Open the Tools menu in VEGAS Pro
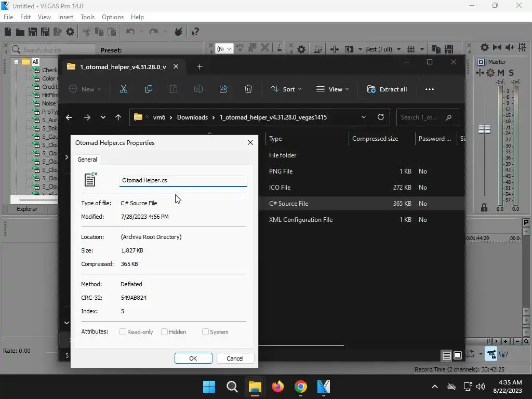This screenshot has width=532, height=399. tap(87, 17)
